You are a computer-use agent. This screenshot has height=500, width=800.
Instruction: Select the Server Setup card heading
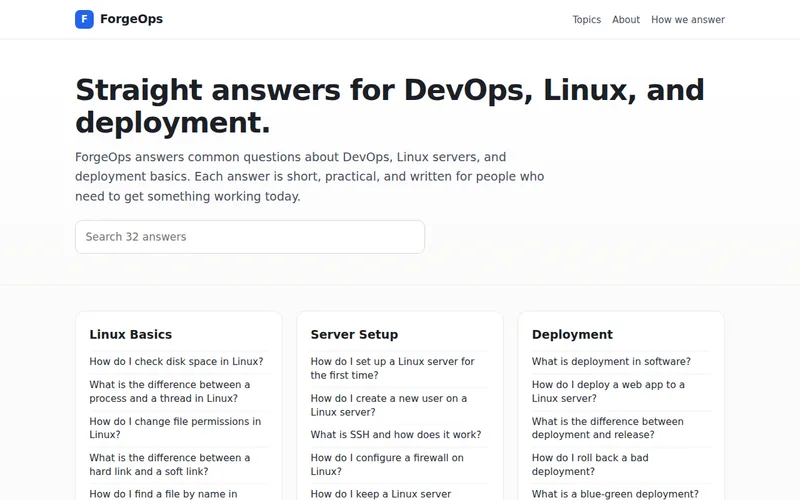point(354,335)
